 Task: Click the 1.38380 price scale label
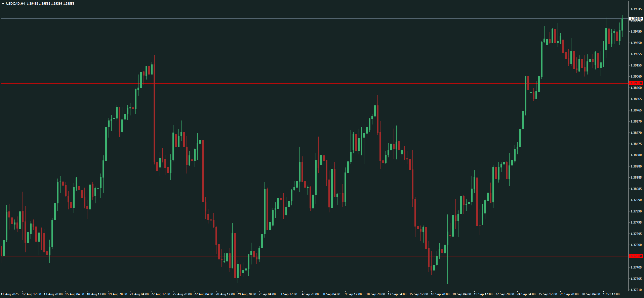coord(636,155)
